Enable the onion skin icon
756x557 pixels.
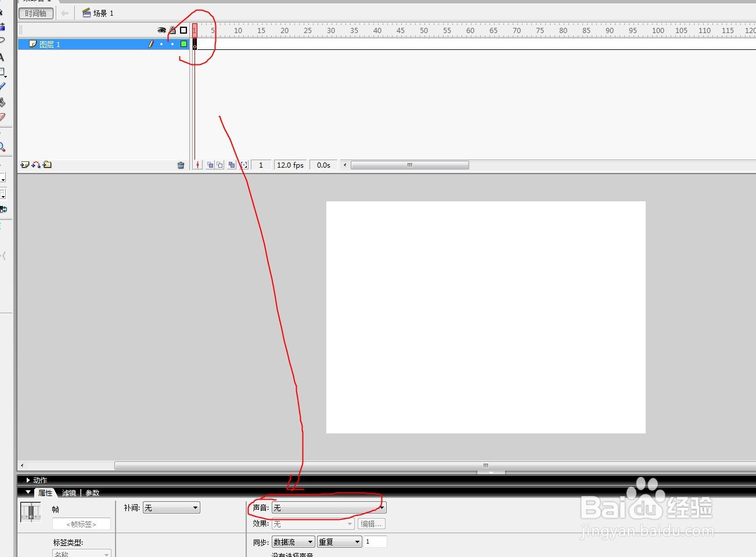click(x=210, y=165)
